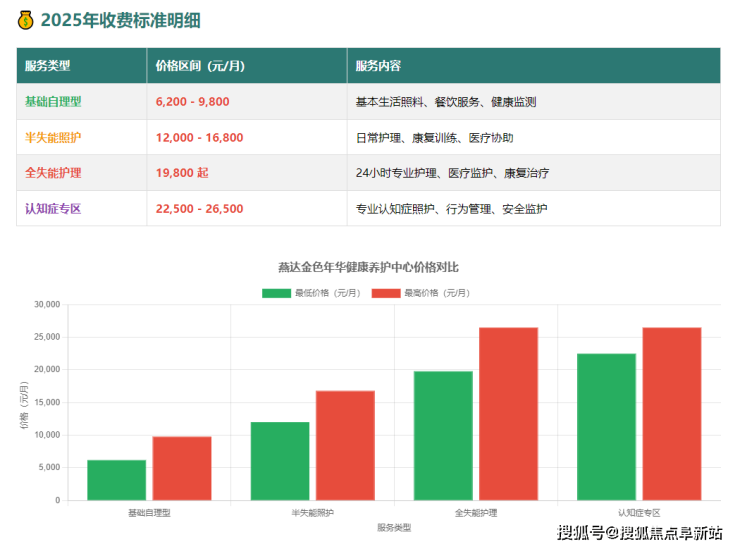Click the 认知症专区 table row label
The width and height of the screenshot is (740, 549).
tap(53, 209)
